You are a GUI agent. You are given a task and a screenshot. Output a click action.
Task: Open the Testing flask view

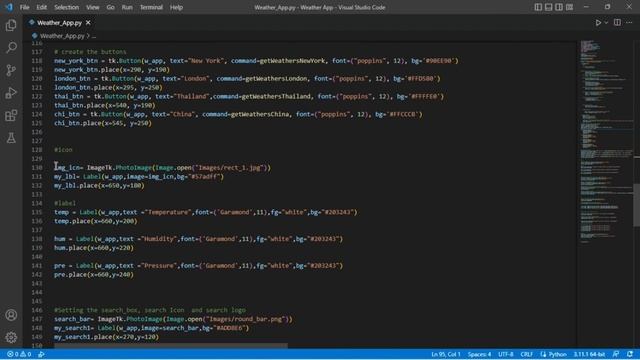pos(11,138)
